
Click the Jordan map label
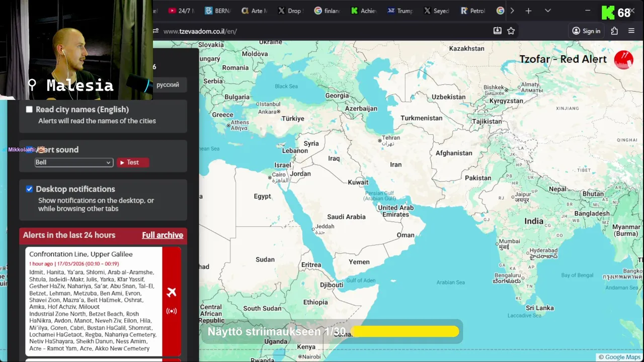(300, 174)
